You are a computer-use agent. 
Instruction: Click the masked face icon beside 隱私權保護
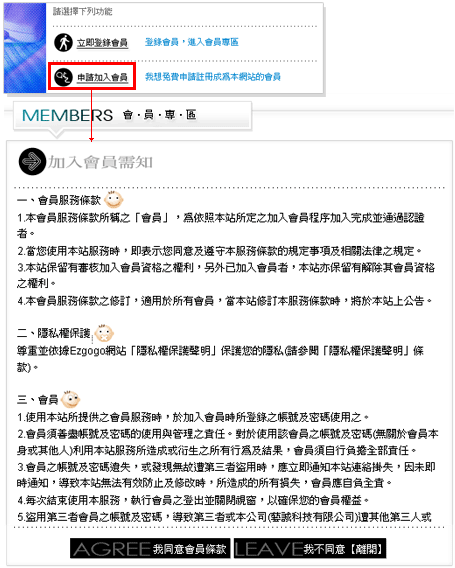point(104,333)
